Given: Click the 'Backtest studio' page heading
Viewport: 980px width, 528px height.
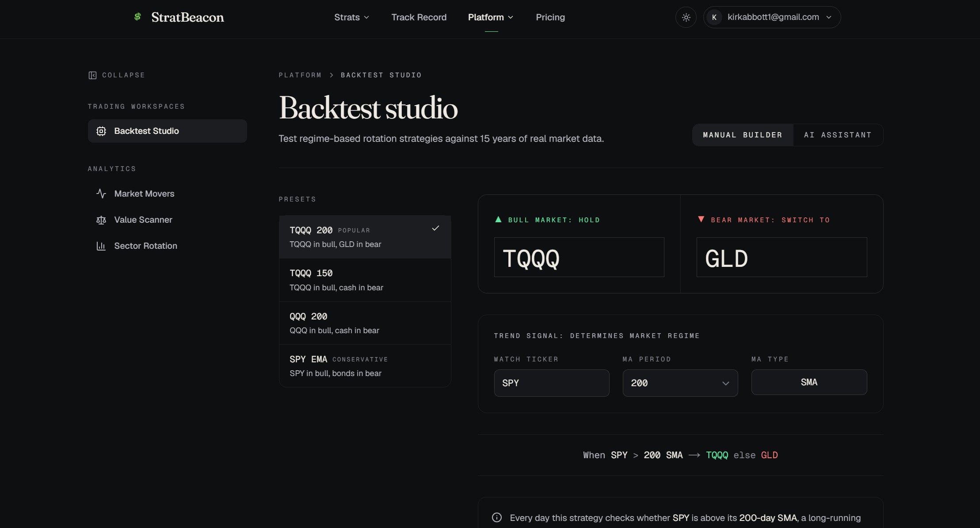Looking at the screenshot, I should [368, 108].
